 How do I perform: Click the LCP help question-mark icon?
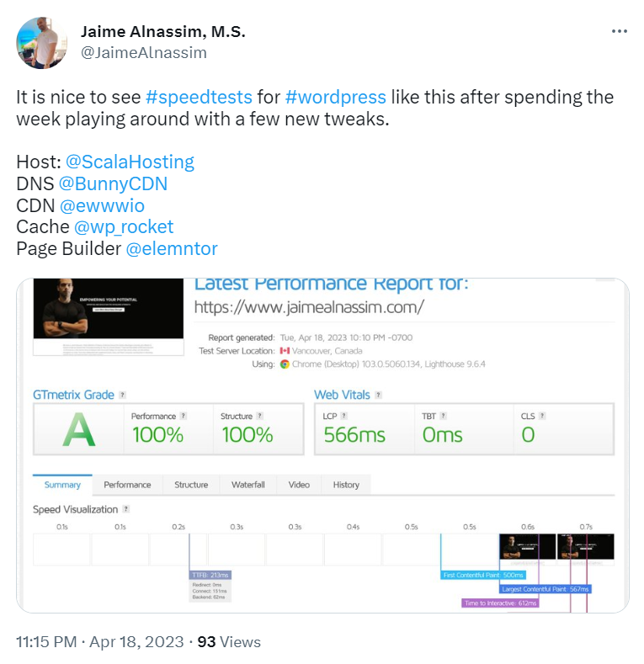coord(344,416)
